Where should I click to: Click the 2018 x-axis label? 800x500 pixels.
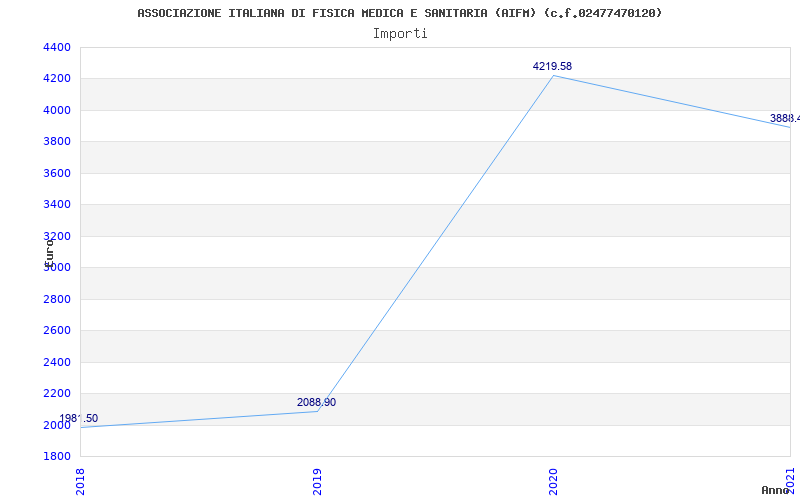coord(81,482)
